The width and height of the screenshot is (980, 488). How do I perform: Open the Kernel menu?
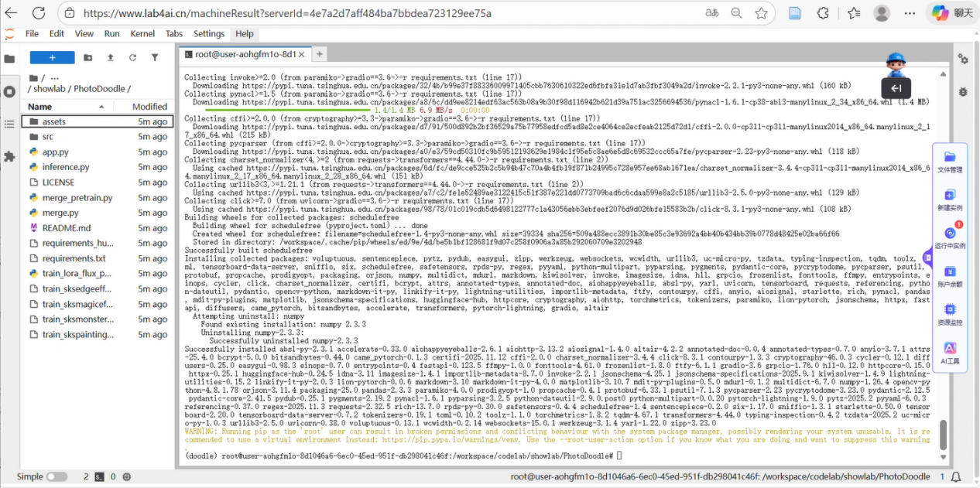point(142,34)
